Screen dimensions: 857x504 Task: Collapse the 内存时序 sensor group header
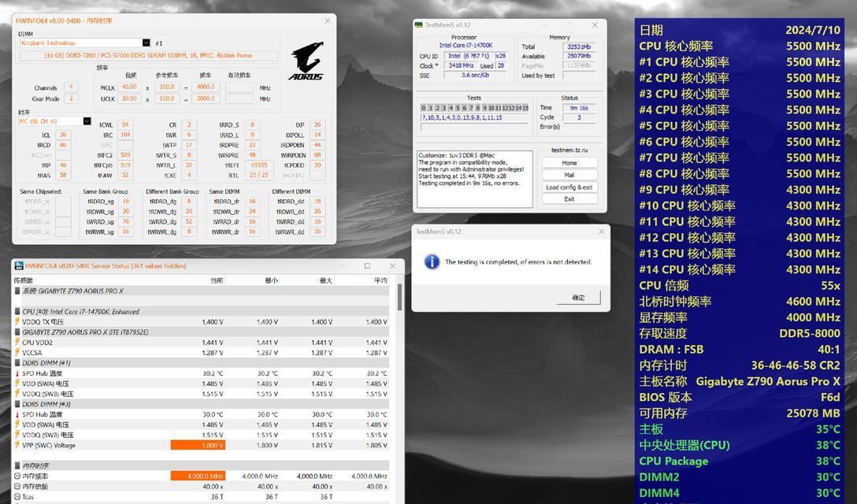click(x=201, y=465)
